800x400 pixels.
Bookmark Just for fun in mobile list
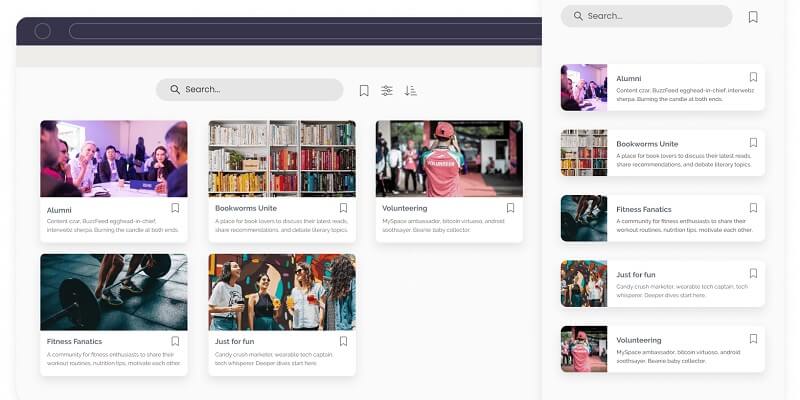pyautogui.click(x=754, y=273)
